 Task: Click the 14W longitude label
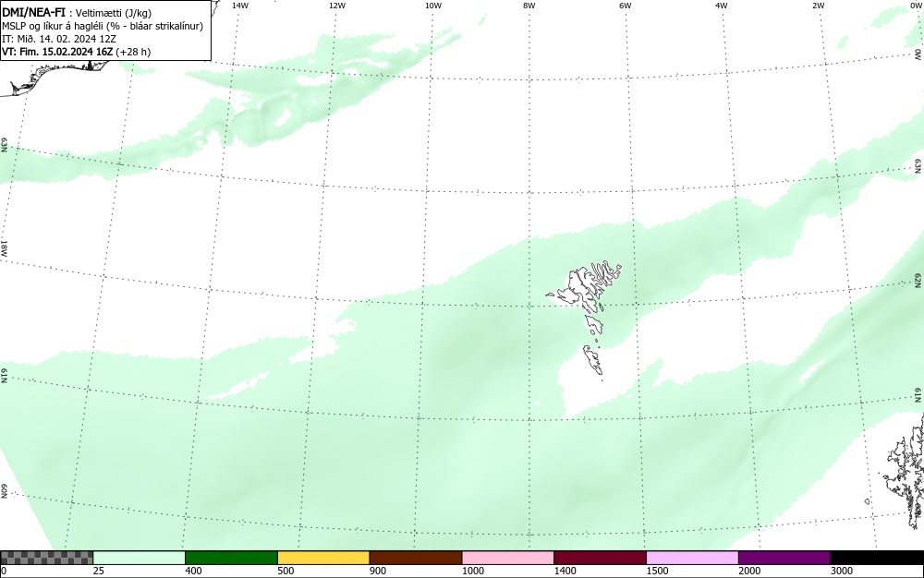click(240, 6)
